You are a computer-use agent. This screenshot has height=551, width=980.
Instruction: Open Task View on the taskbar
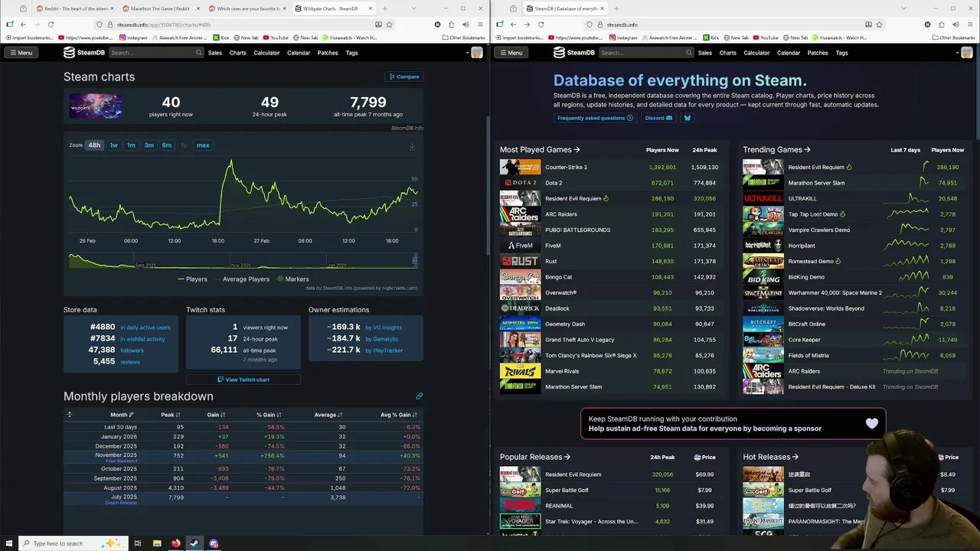[x=138, y=543]
